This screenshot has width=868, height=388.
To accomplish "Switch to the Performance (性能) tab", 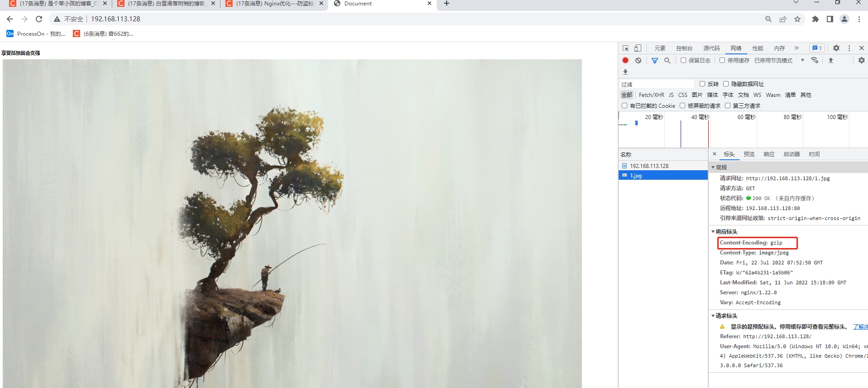I will tap(758, 48).
